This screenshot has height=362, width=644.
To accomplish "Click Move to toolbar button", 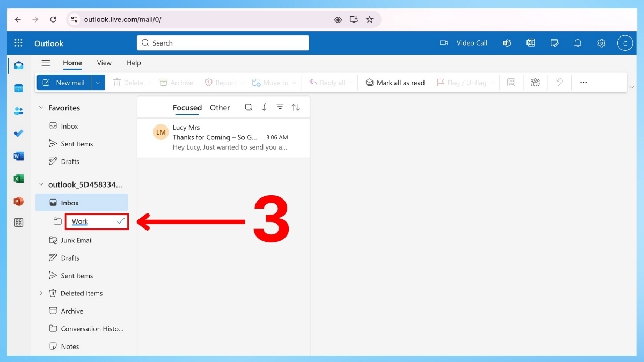I will [270, 83].
